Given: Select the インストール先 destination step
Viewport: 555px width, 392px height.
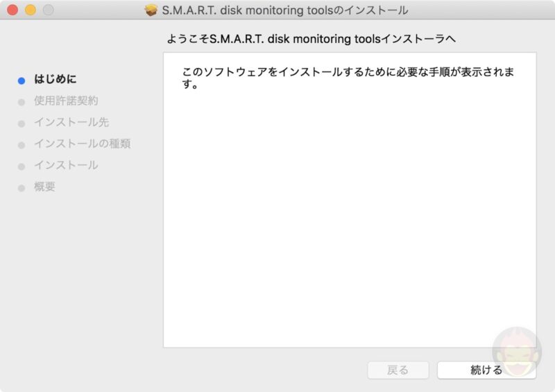Looking at the screenshot, I should 71,123.
